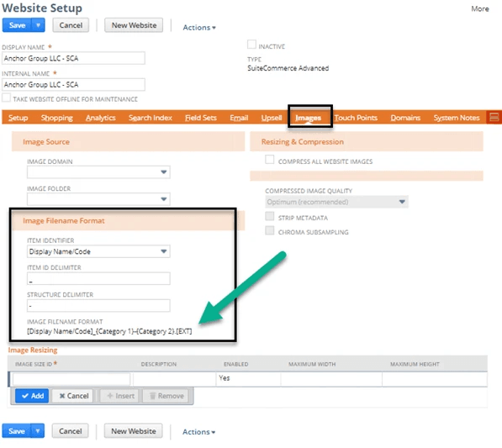Click the bottom New Website button
This screenshot has width=502, height=448.
click(134, 431)
